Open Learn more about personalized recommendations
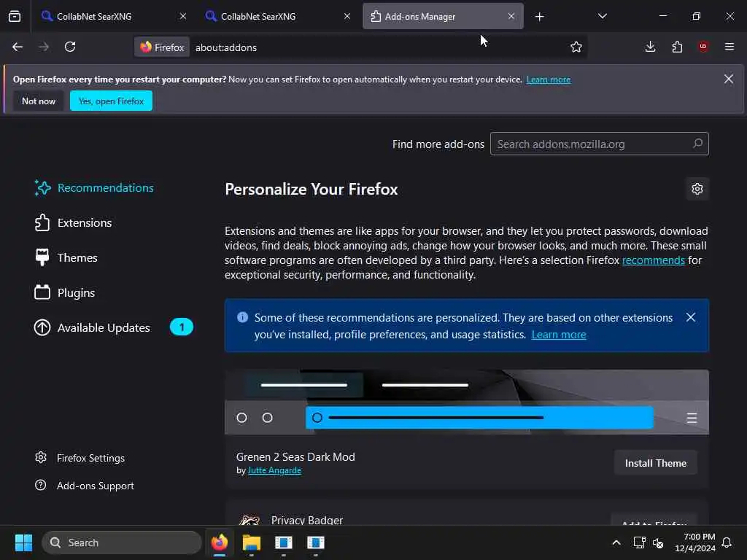Image resolution: width=747 pixels, height=560 pixels. (x=559, y=335)
